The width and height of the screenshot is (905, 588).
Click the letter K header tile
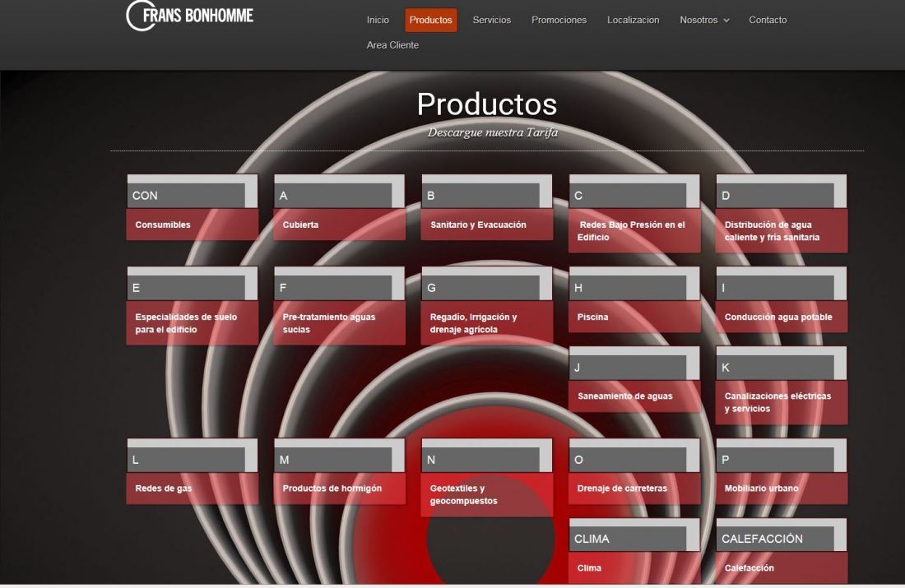coord(782,363)
